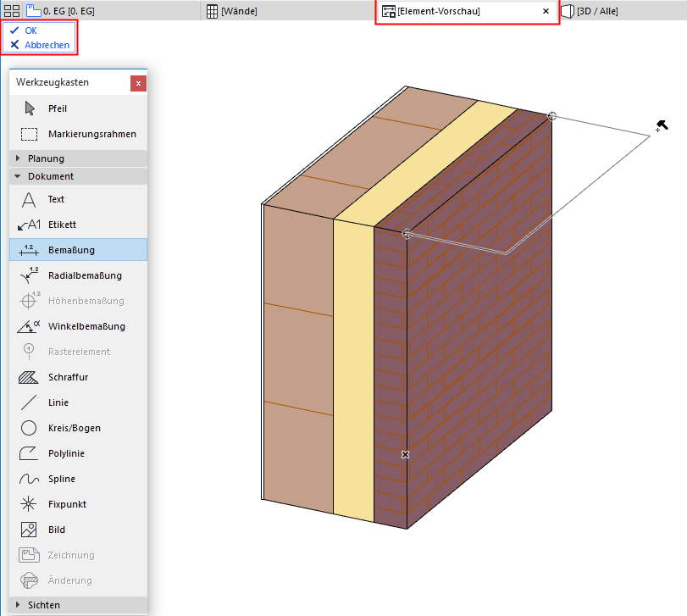Click the Werkzeugkasten panel title
This screenshot has width=687, height=616.
53,82
